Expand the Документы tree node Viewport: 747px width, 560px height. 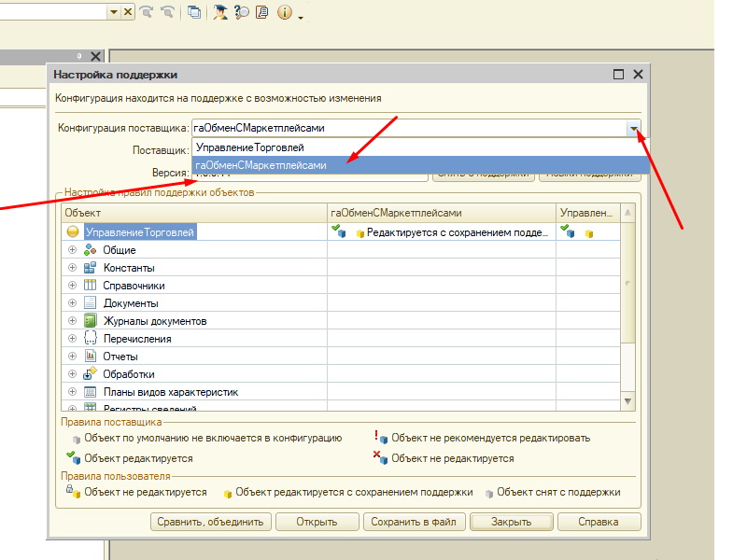[73, 302]
